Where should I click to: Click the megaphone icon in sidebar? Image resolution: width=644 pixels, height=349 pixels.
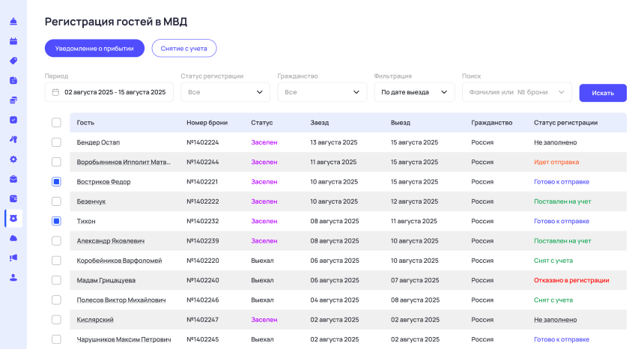point(13,258)
